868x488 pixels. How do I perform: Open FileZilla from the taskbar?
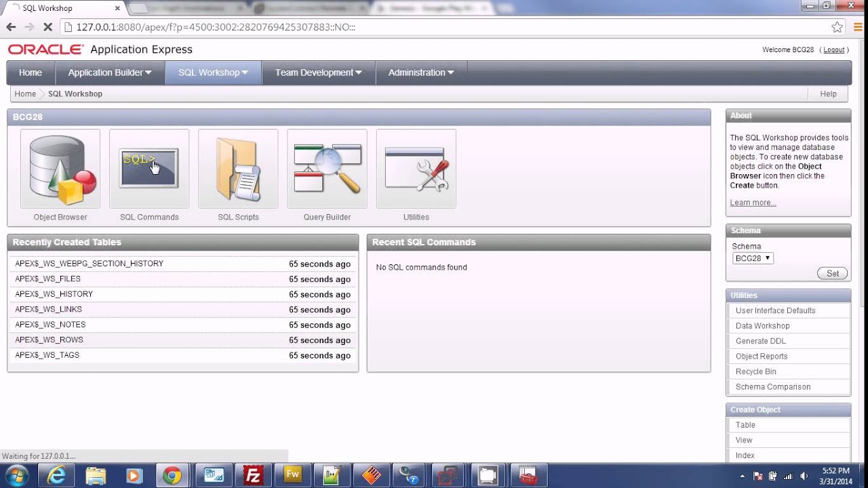click(253, 475)
